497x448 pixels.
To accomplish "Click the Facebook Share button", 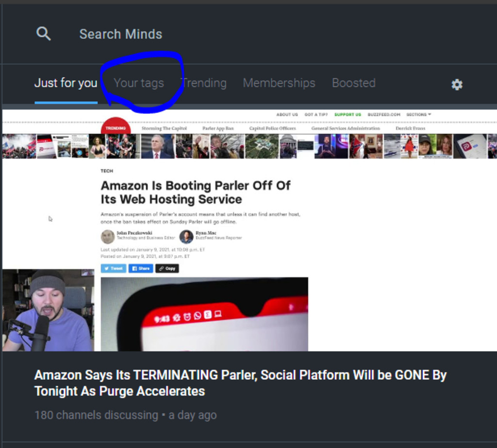I will tap(141, 268).
